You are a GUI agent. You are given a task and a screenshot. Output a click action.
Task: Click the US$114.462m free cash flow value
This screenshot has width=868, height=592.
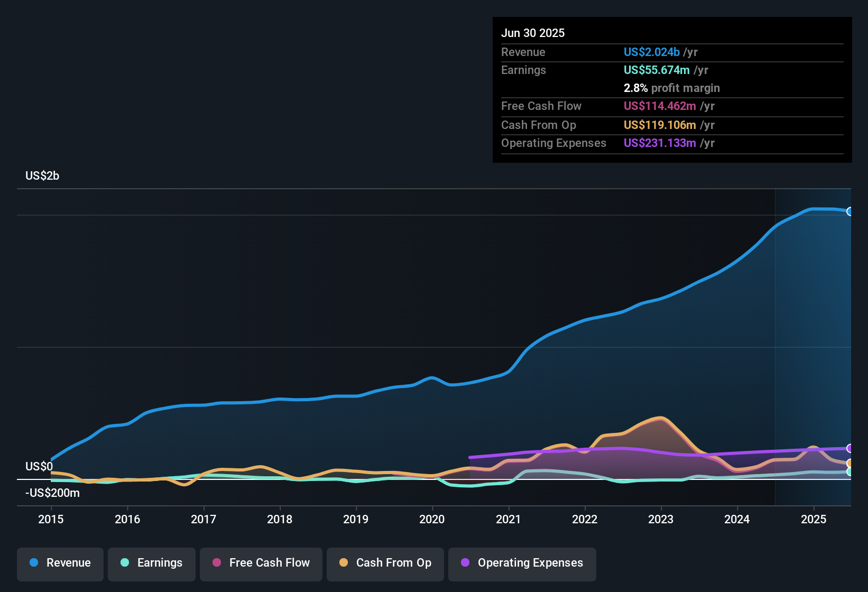tap(660, 106)
